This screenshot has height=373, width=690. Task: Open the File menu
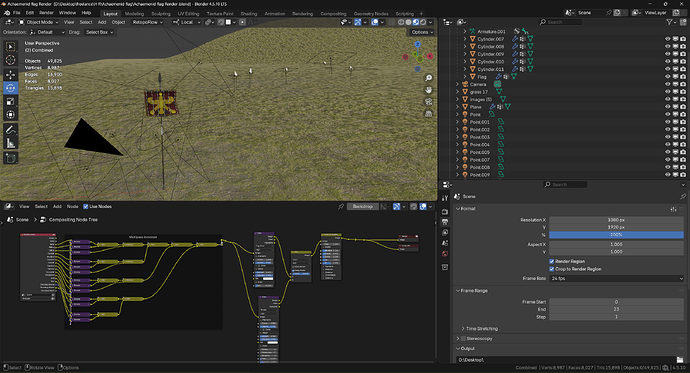pos(16,13)
